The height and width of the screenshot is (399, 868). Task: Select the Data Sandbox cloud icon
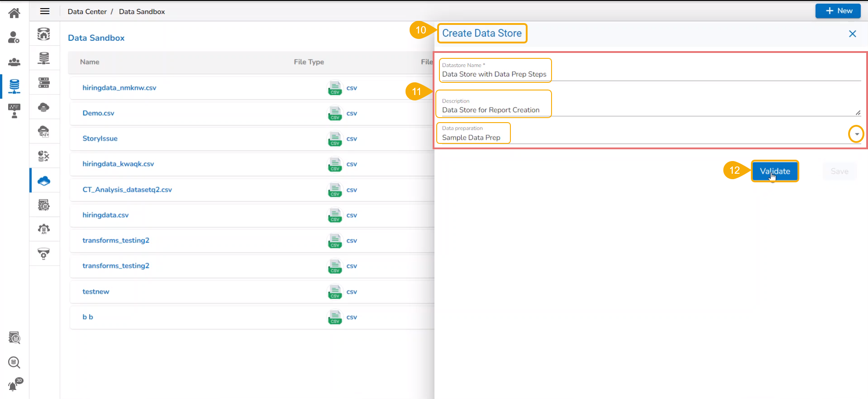pos(44,181)
